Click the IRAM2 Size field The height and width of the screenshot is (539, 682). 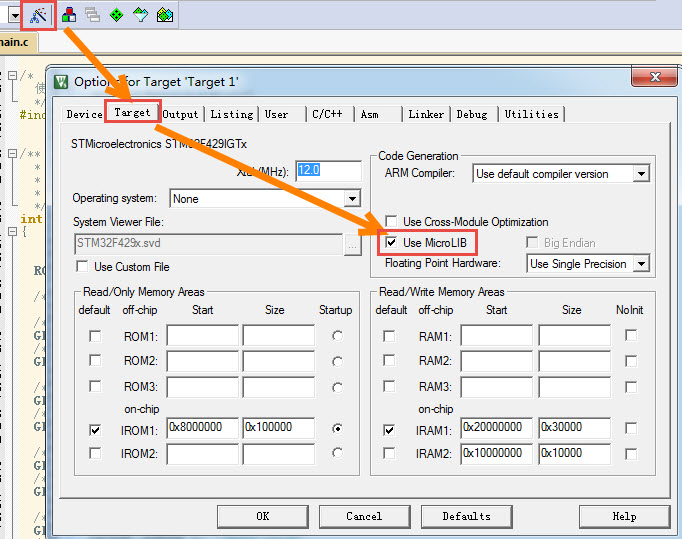click(x=574, y=454)
